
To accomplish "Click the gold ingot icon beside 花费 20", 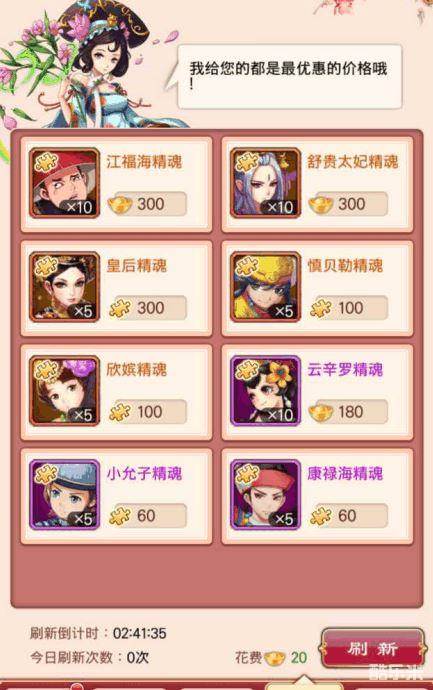I will pyautogui.click(x=275, y=658).
